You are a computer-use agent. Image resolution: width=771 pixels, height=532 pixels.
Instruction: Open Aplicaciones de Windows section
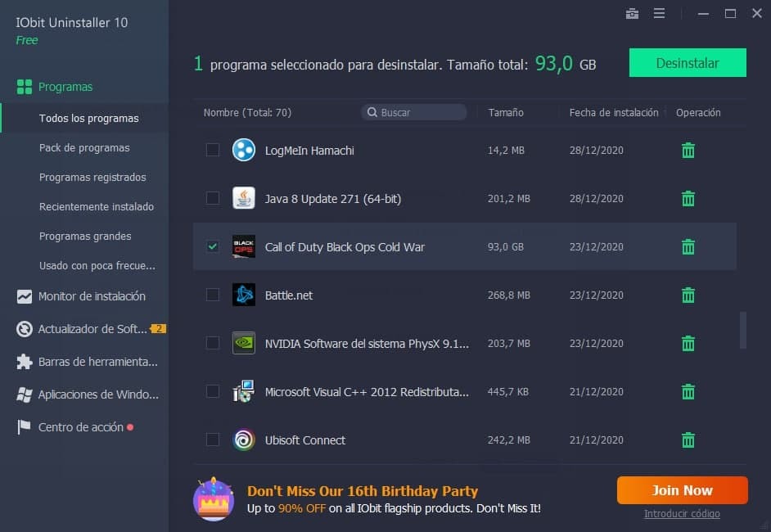pyautogui.click(x=98, y=394)
